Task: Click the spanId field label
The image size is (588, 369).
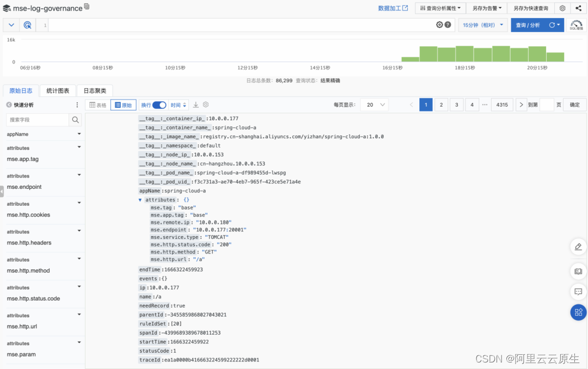Action: click(148, 333)
